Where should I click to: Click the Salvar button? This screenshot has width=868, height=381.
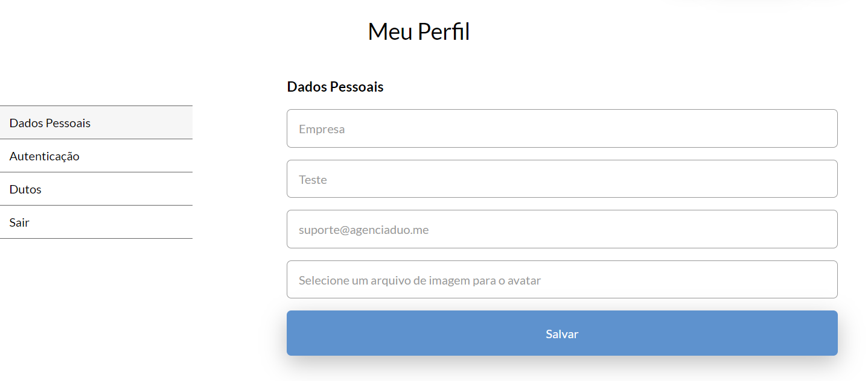point(561,333)
